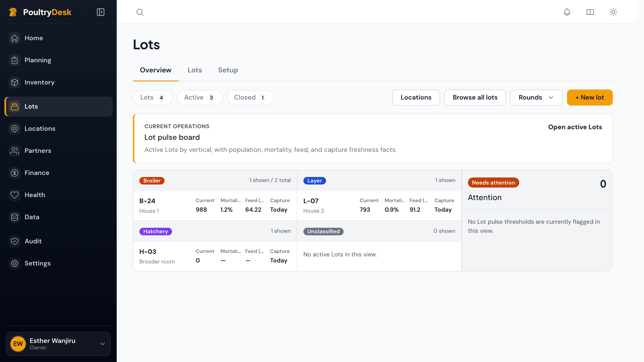Open Locations pin icon in sidebar
644x362 pixels.
15,128
